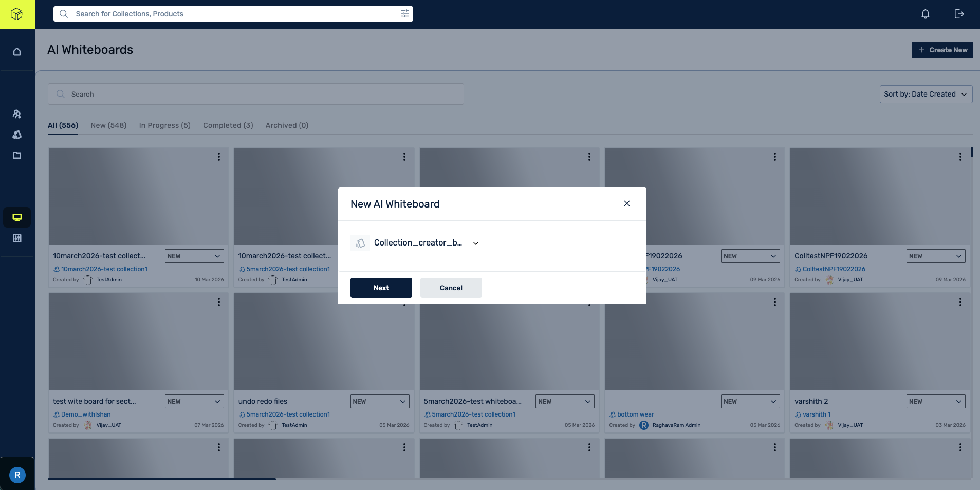Image resolution: width=980 pixels, height=490 pixels.
Task: Expand the Collection_creator_b... collection dropdown
Action: click(x=475, y=243)
